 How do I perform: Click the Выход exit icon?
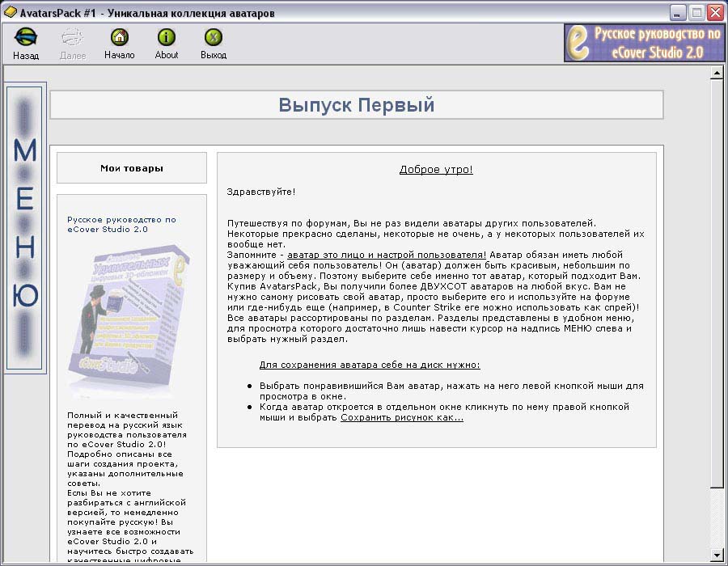213,37
